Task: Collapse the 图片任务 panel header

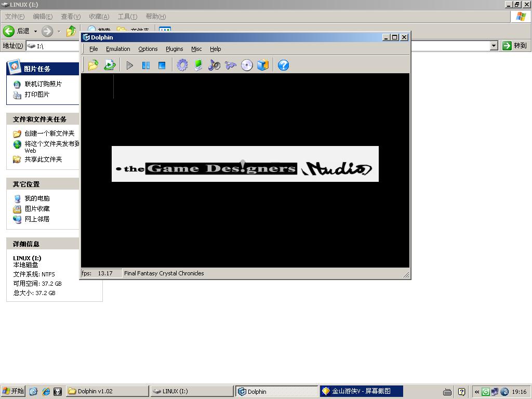Action: [43, 69]
